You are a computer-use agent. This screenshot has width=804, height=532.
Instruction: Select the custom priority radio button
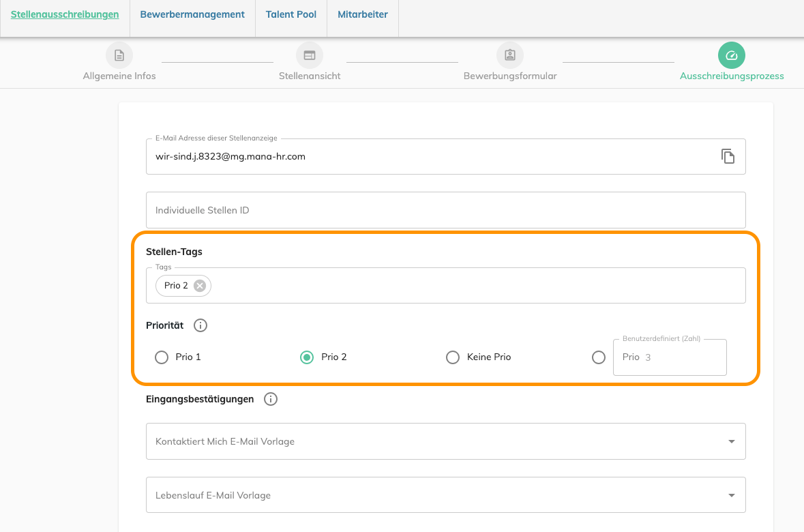[599, 357]
